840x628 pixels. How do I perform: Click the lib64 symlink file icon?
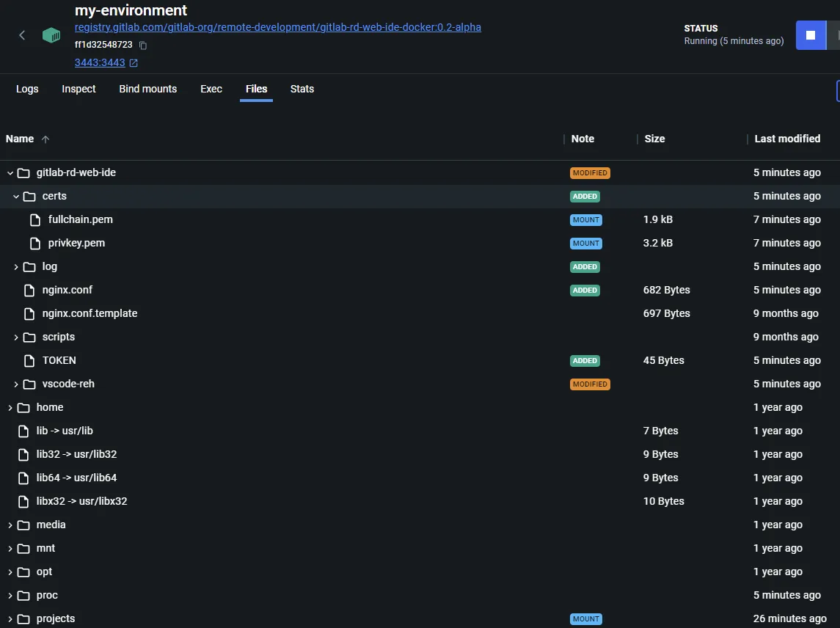23,478
